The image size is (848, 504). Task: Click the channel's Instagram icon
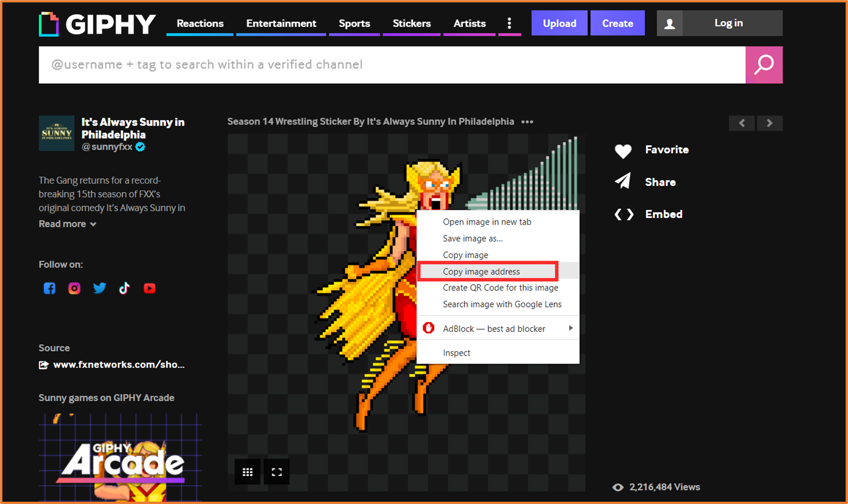74,288
